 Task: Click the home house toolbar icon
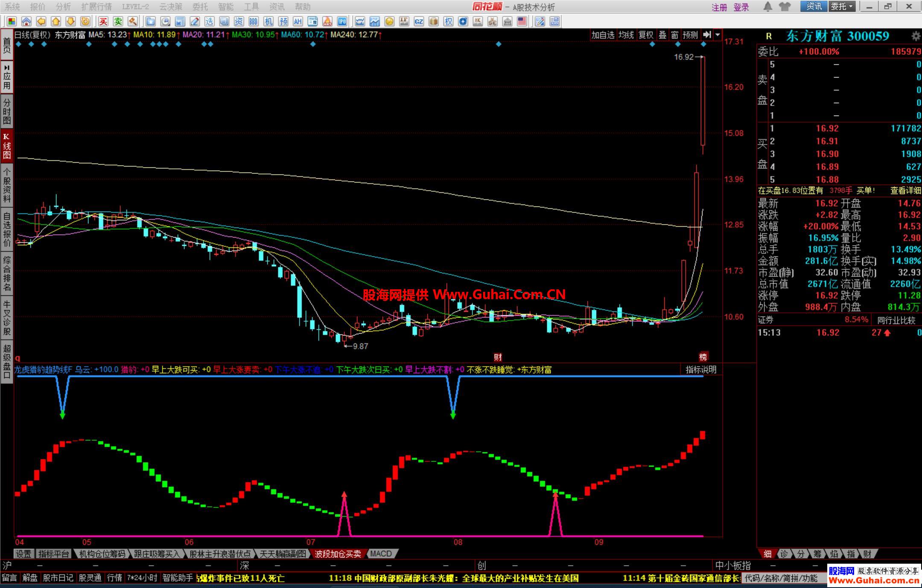[x=26, y=21]
